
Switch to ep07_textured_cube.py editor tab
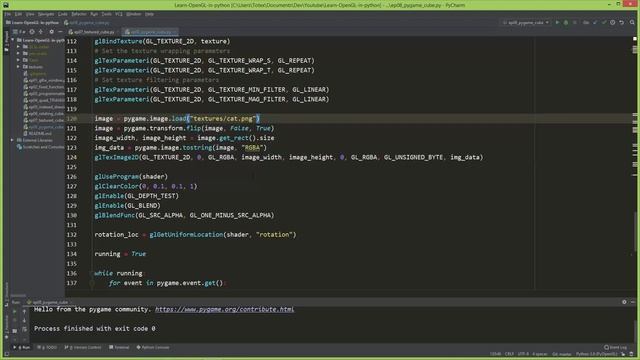[94, 32]
